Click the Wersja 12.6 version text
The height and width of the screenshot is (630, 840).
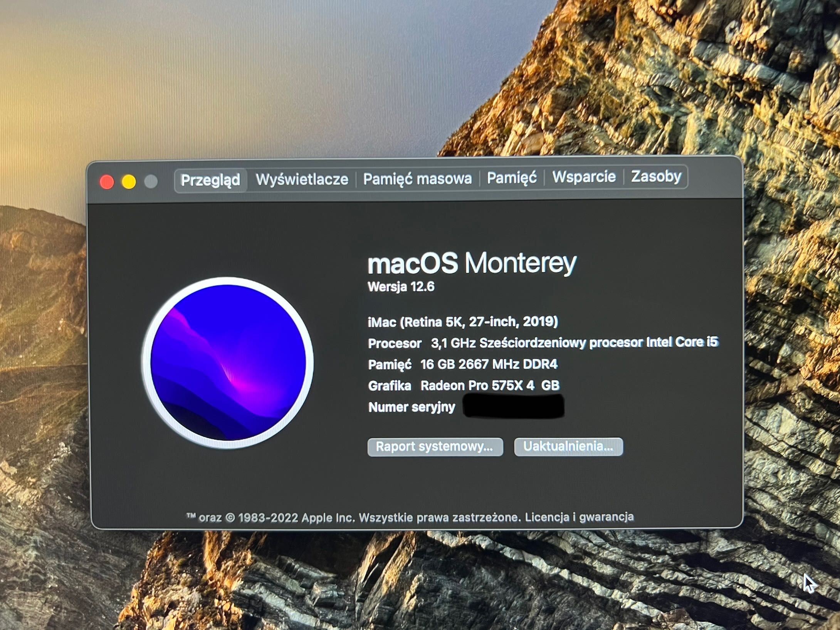tap(401, 287)
